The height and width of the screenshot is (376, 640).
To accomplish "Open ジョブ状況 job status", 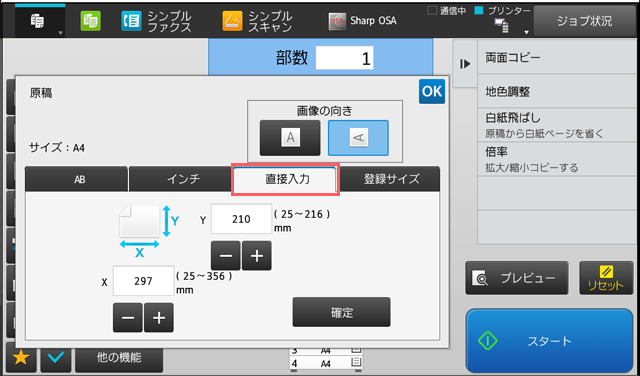I will pos(584,21).
